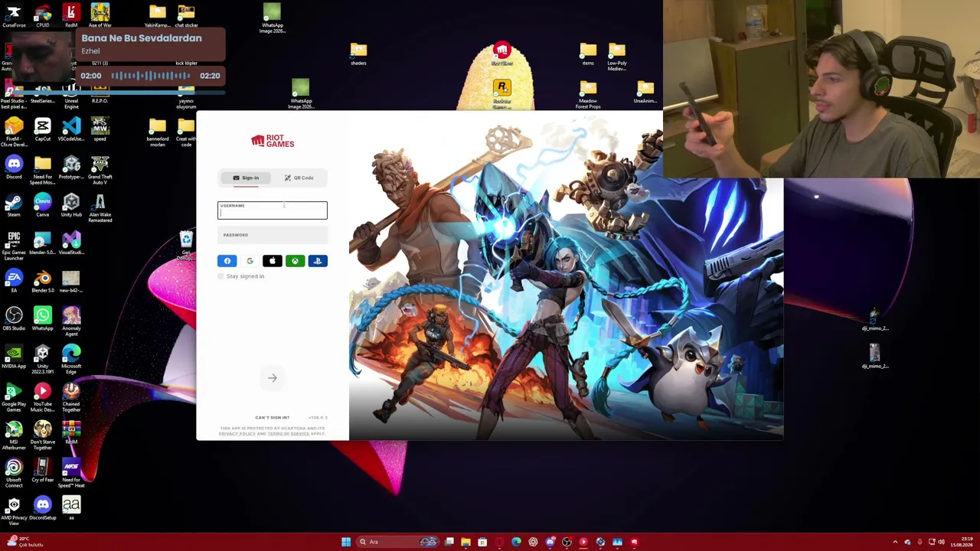Screen dimensions: 980x551
Task: Open Microsoft Edge from the taskbar
Action: click(516, 542)
